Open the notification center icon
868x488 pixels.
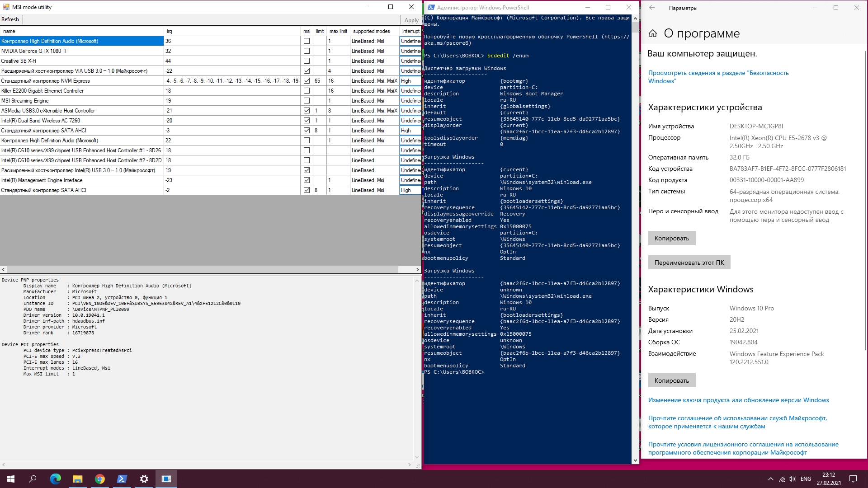click(x=853, y=479)
